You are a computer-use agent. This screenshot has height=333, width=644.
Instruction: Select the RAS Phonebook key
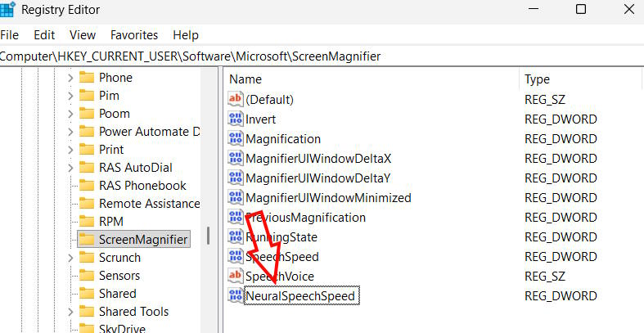pos(142,186)
